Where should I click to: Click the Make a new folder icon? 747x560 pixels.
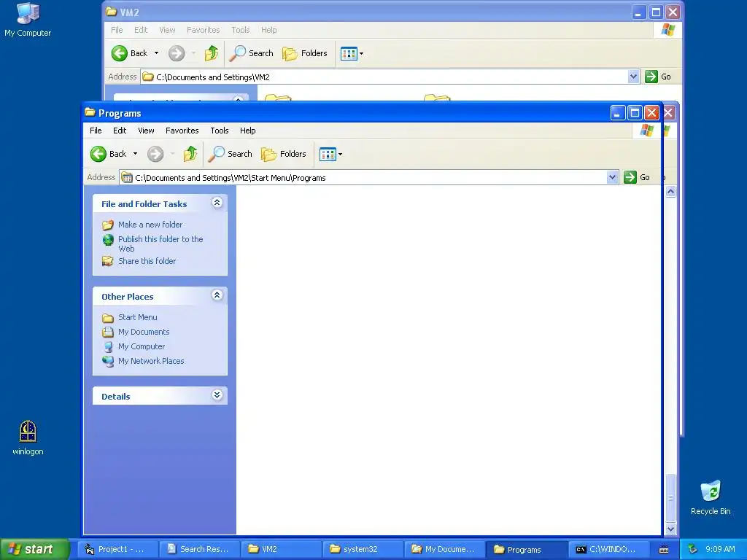click(x=108, y=225)
